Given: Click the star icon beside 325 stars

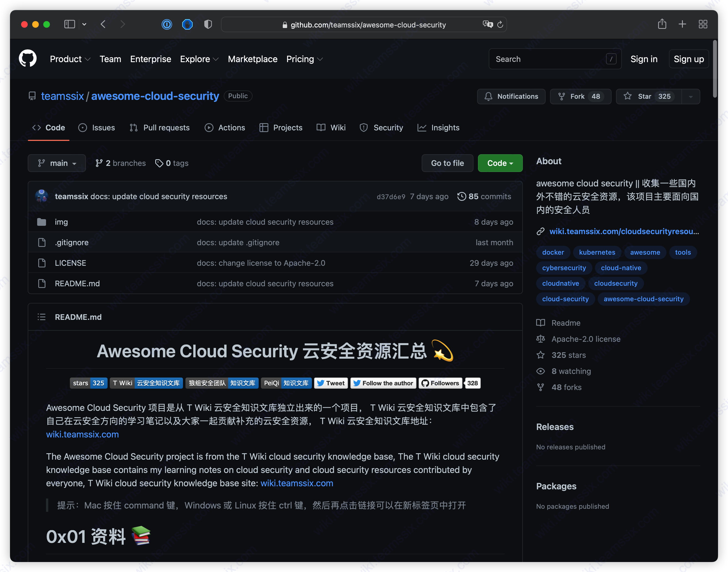Looking at the screenshot, I should click(x=540, y=355).
